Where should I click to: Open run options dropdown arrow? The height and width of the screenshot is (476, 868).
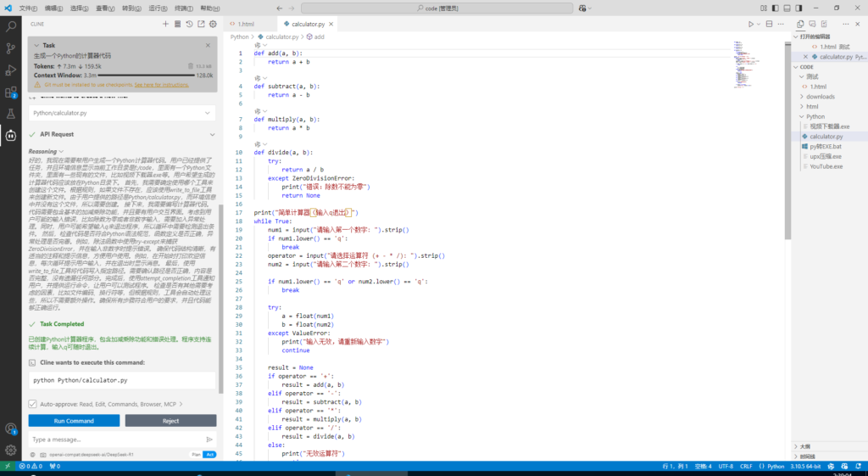(759, 24)
